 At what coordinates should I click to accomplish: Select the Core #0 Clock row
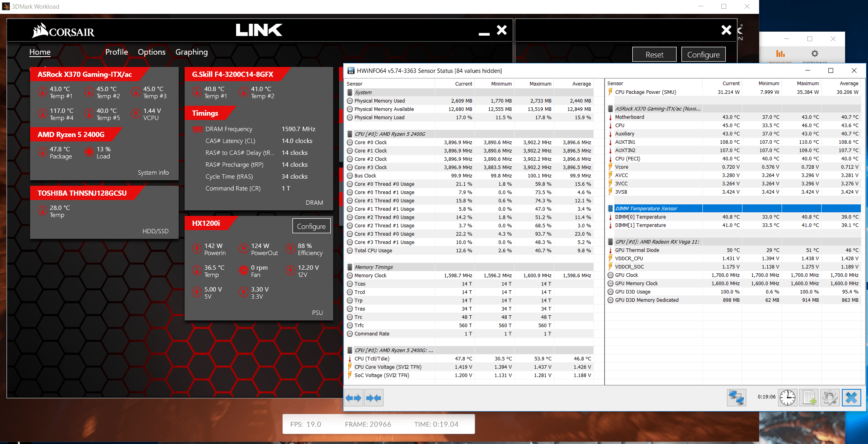pos(470,142)
